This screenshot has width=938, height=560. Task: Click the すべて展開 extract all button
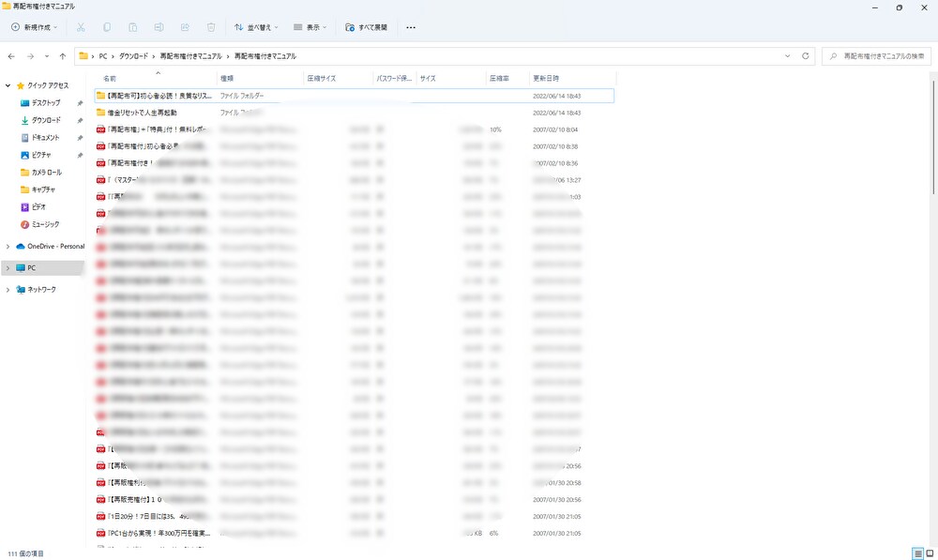click(x=366, y=27)
